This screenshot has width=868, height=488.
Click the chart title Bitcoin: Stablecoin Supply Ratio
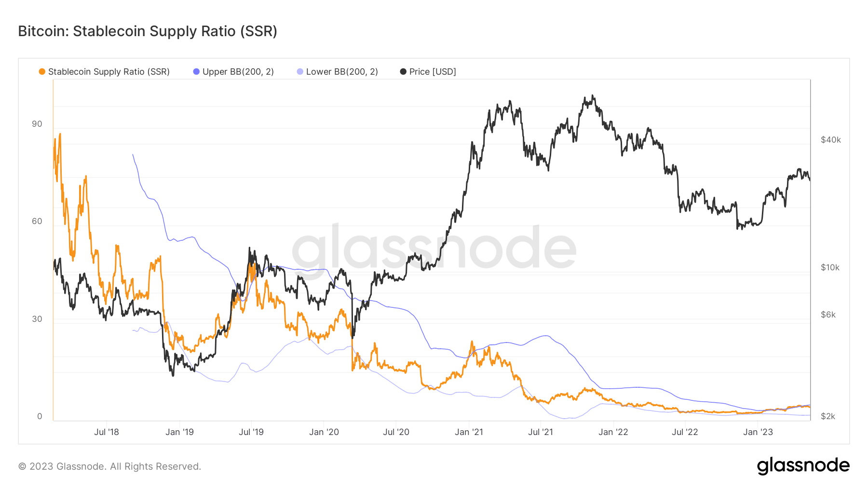(x=148, y=31)
